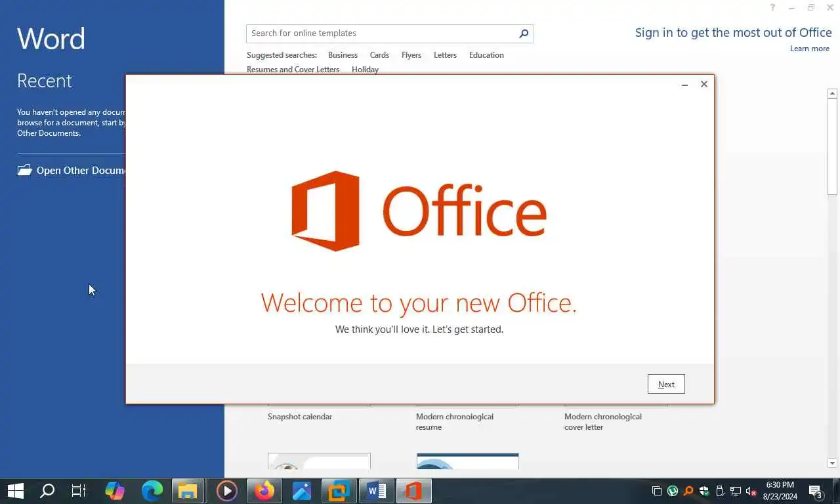Select the Holiday suggested search
The height and width of the screenshot is (504, 840).
pos(365,70)
